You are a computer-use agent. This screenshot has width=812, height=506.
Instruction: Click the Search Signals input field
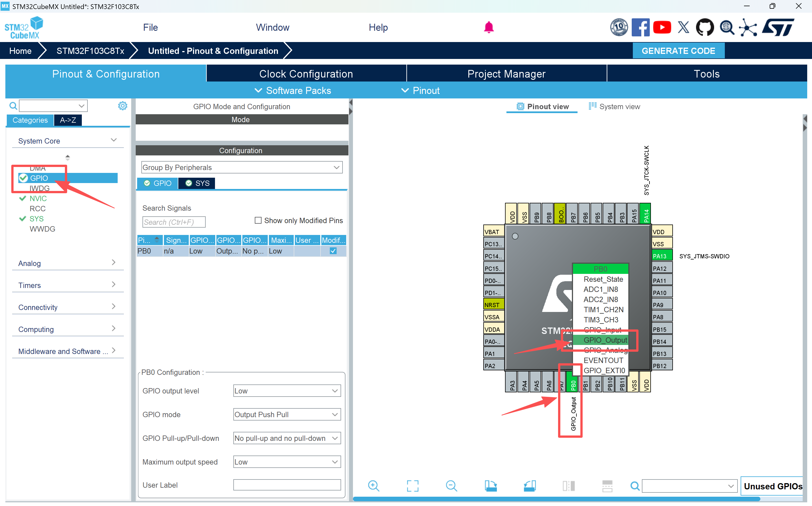pos(174,222)
